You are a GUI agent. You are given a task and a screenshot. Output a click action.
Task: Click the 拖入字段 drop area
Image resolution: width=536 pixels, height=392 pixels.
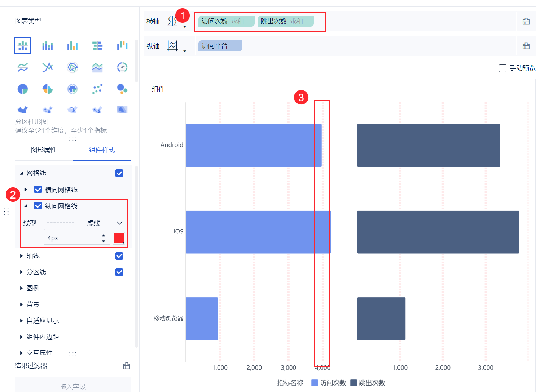(73, 384)
